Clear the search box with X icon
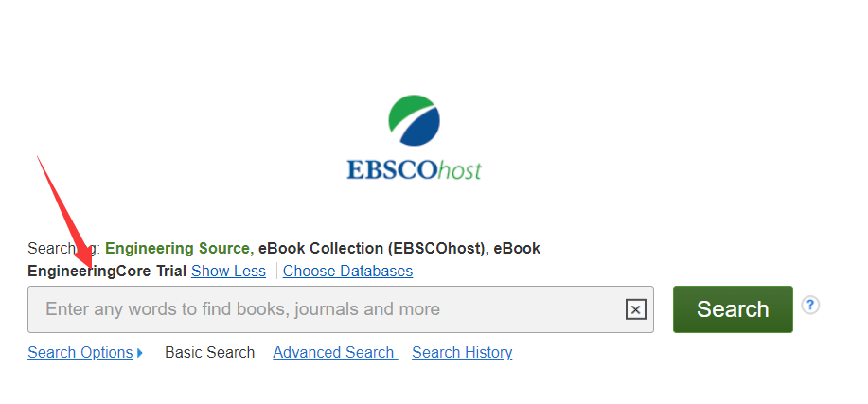The width and height of the screenshot is (868, 404). [635, 309]
